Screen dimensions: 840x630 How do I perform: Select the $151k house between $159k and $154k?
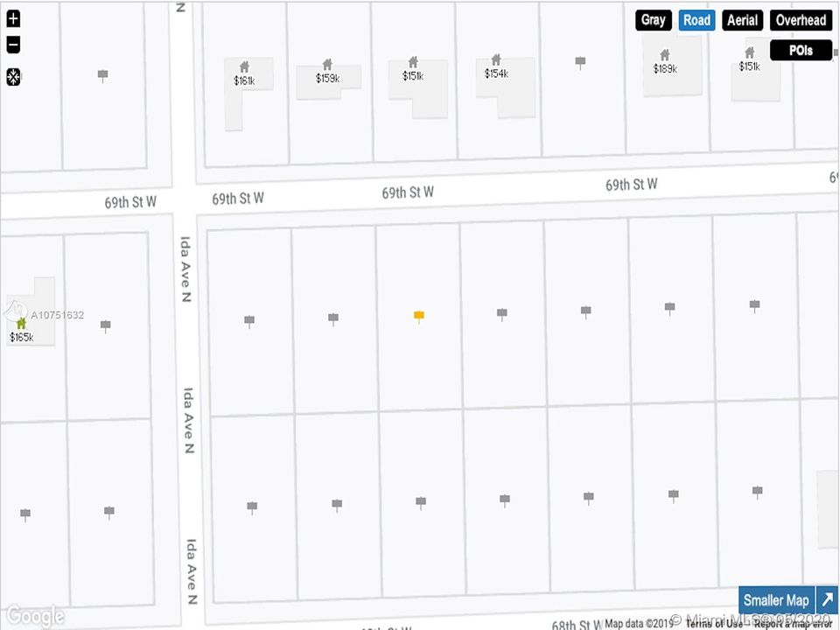[413, 68]
